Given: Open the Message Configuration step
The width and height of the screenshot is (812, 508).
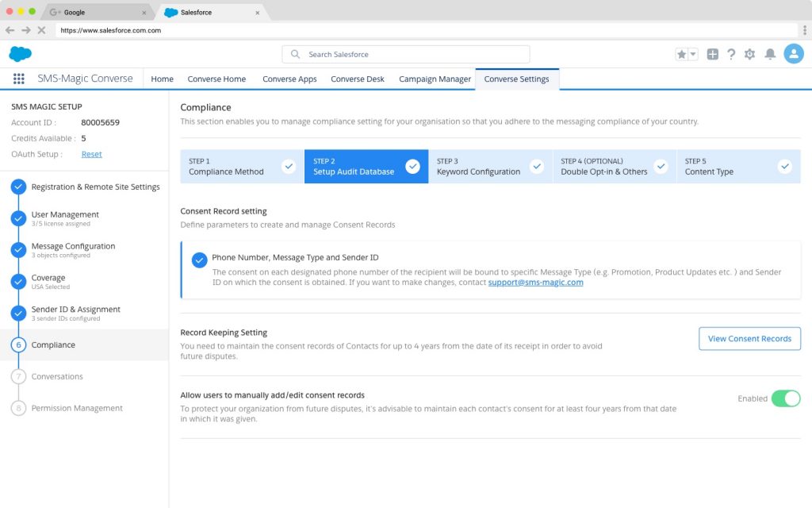Looking at the screenshot, I should (73, 250).
